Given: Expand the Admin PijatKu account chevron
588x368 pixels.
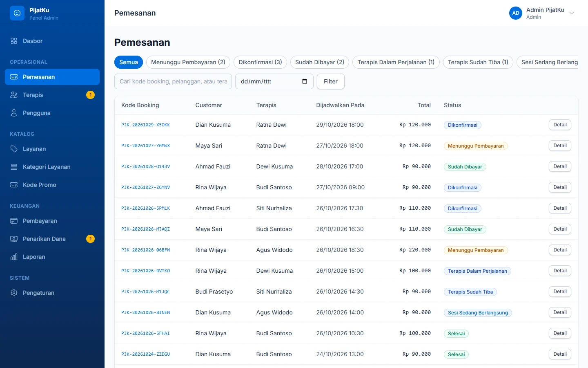Looking at the screenshot, I should 572,13.
